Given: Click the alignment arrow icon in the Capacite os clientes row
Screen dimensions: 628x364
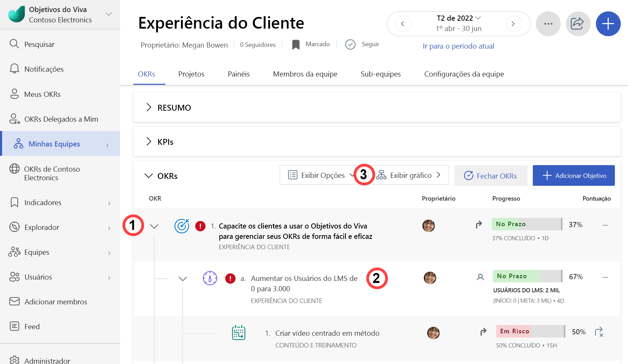Looking at the screenshot, I should click(x=479, y=225).
